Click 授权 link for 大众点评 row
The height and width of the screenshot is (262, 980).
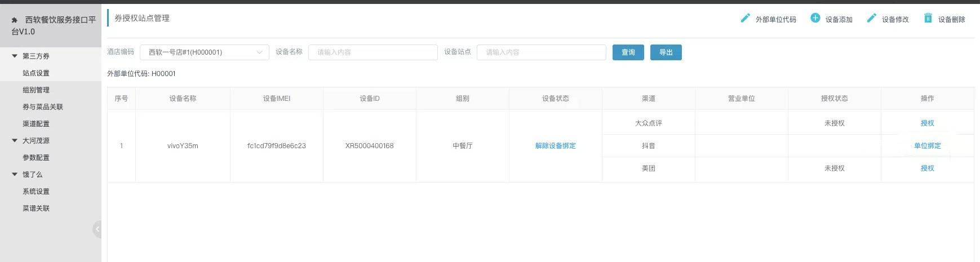point(928,123)
